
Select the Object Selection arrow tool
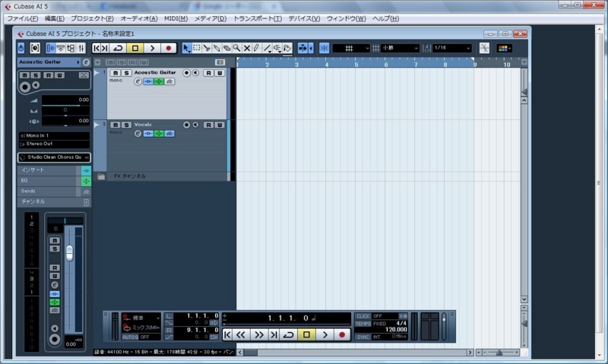pos(186,48)
